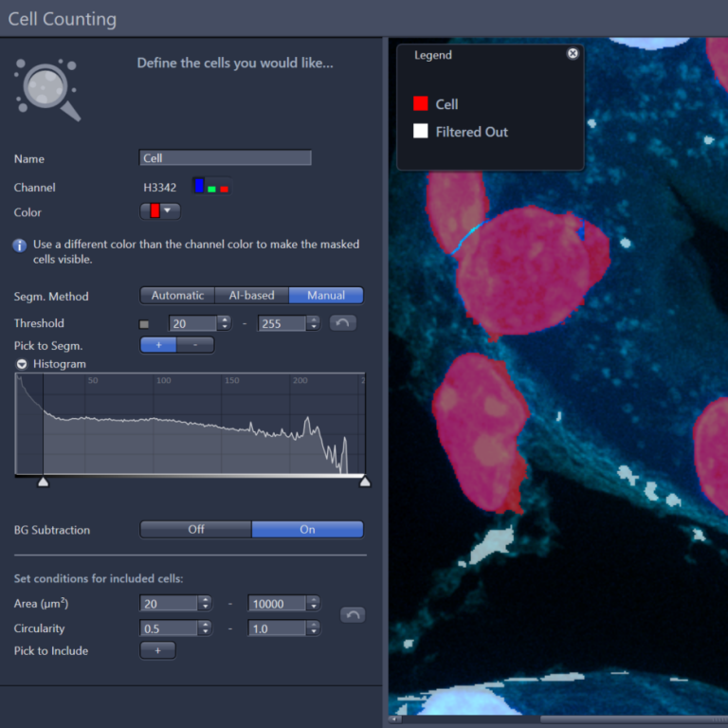Click the Circularity minimum value field

(x=168, y=628)
